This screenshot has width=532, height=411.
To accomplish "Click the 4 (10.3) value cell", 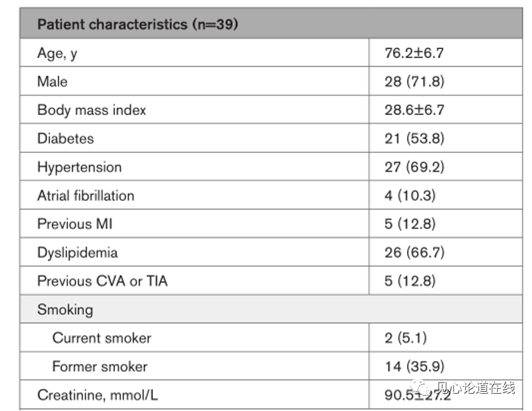I will [x=410, y=196].
